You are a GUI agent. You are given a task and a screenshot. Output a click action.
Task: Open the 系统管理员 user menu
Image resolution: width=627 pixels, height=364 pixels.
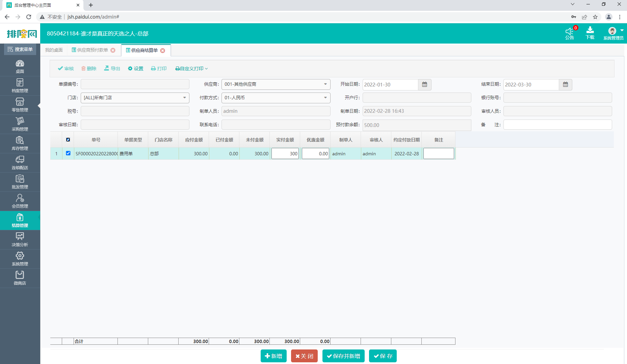pyautogui.click(x=613, y=33)
